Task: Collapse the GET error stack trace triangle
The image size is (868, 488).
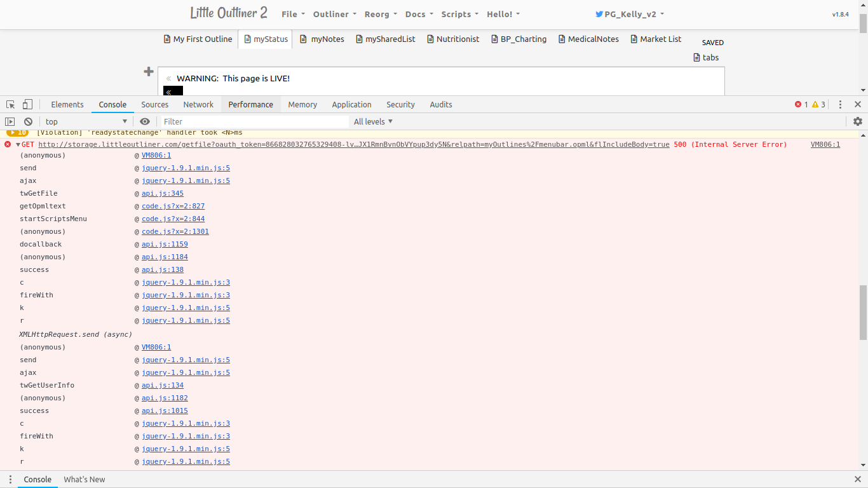Action: [x=18, y=145]
